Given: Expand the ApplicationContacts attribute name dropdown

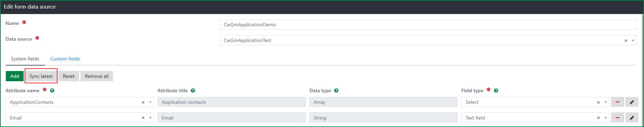Looking at the screenshot, I should (150, 102).
